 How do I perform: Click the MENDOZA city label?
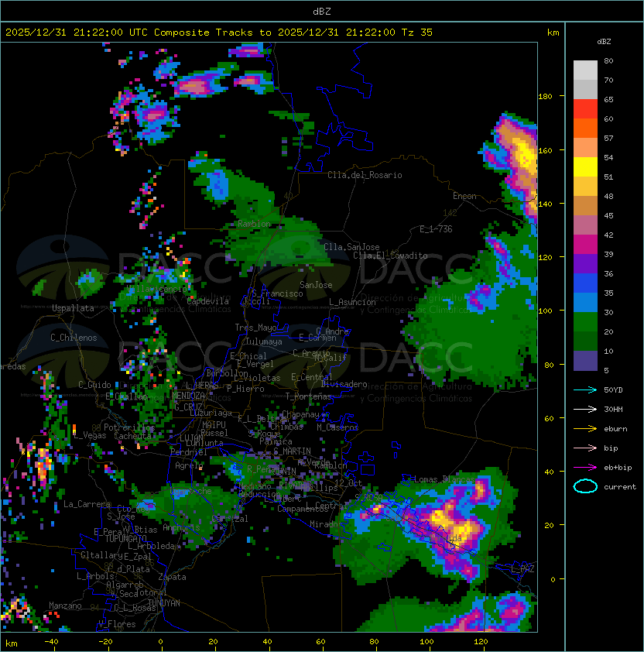pyautogui.click(x=188, y=396)
